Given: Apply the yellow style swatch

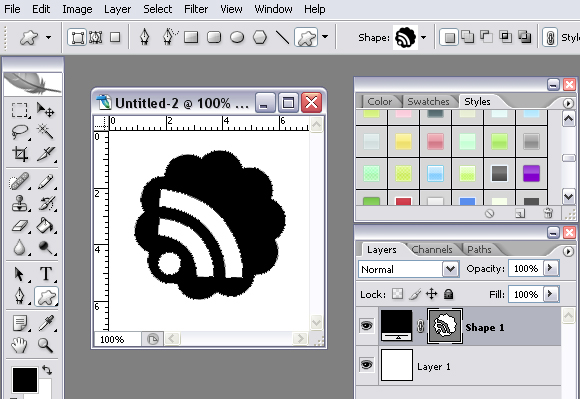Looking at the screenshot, I should [403, 142].
